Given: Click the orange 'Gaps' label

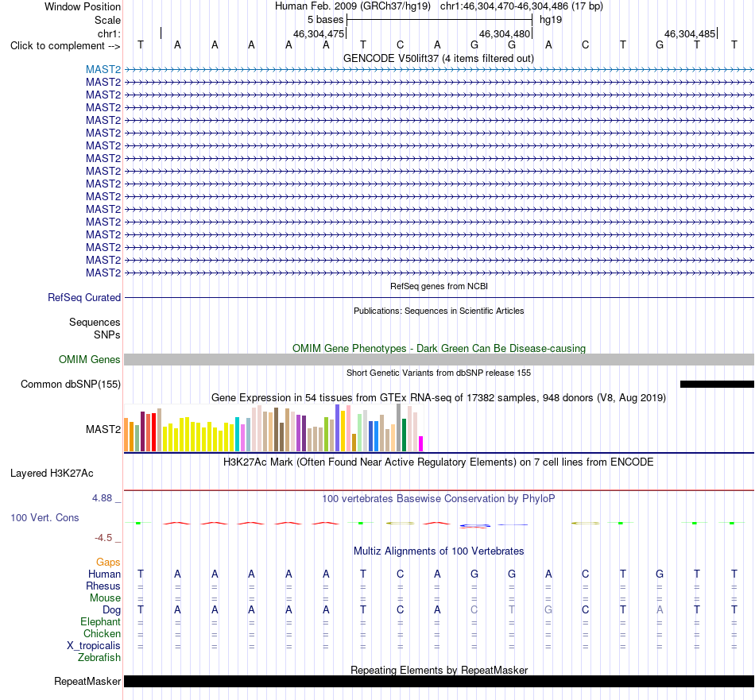Looking at the screenshot, I should point(108,563).
